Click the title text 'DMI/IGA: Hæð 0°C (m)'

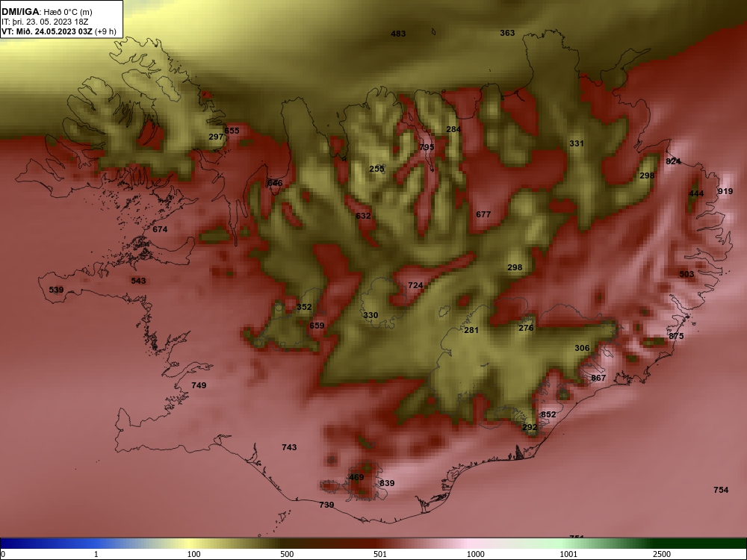(x=46, y=12)
